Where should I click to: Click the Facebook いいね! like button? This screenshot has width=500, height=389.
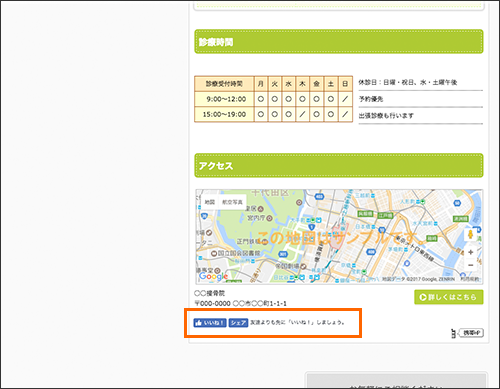pos(210,323)
